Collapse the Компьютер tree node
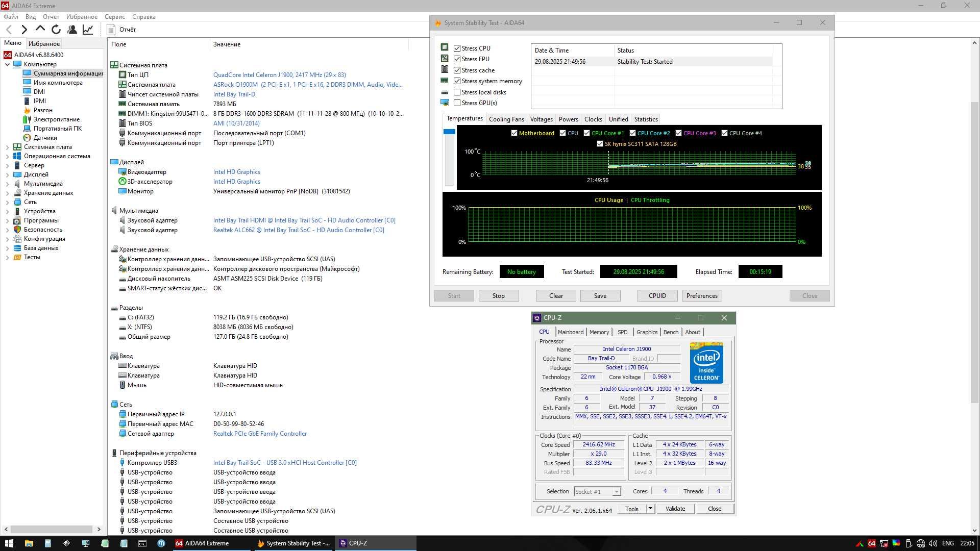This screenshot has height=551, width=980. tap(7, 64)
